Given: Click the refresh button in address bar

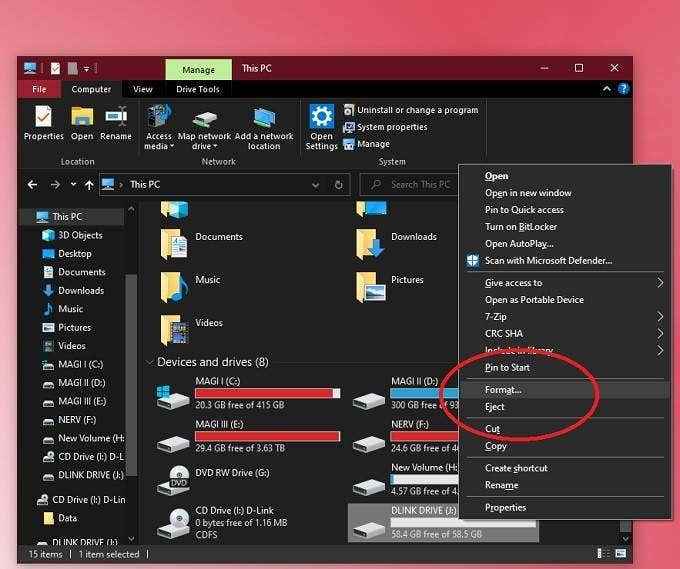Looking at the screenshot, I should pyautogui.click(x=339, y=185).
